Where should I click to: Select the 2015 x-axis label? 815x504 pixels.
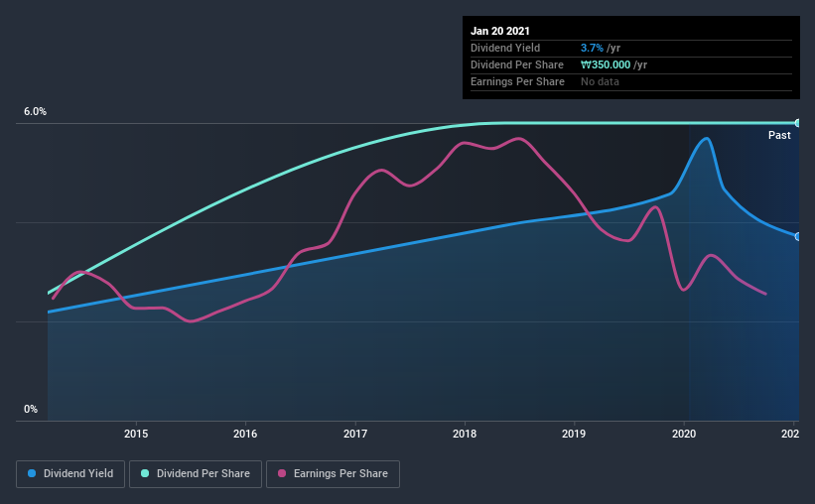[136, 434]
